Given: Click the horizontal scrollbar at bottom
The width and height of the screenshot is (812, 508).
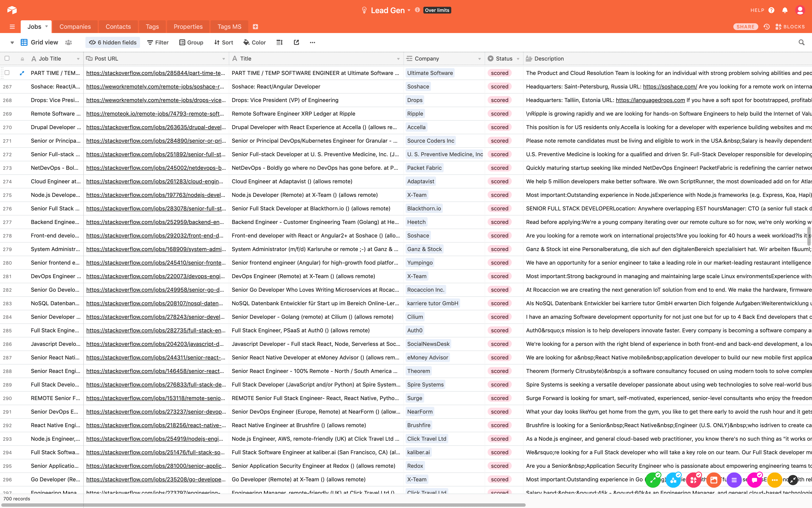Looking at the screenshot, I should pos(263,505).
